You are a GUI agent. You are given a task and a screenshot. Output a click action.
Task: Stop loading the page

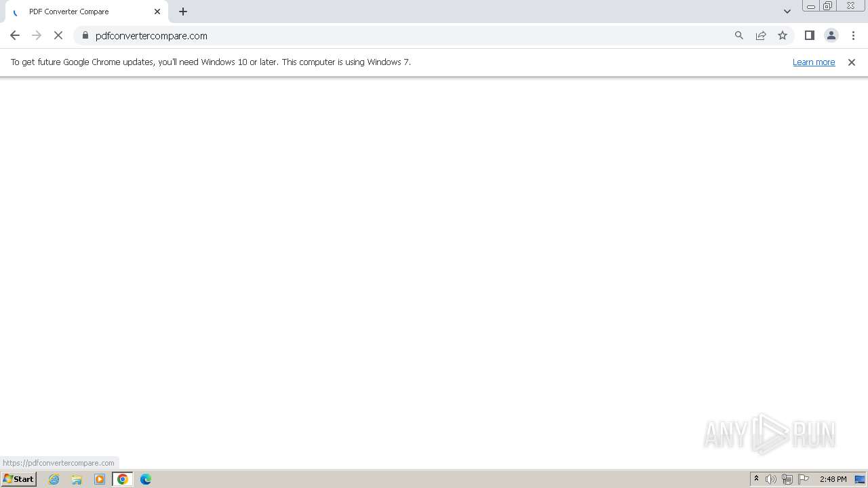click(x=58, y=35)
